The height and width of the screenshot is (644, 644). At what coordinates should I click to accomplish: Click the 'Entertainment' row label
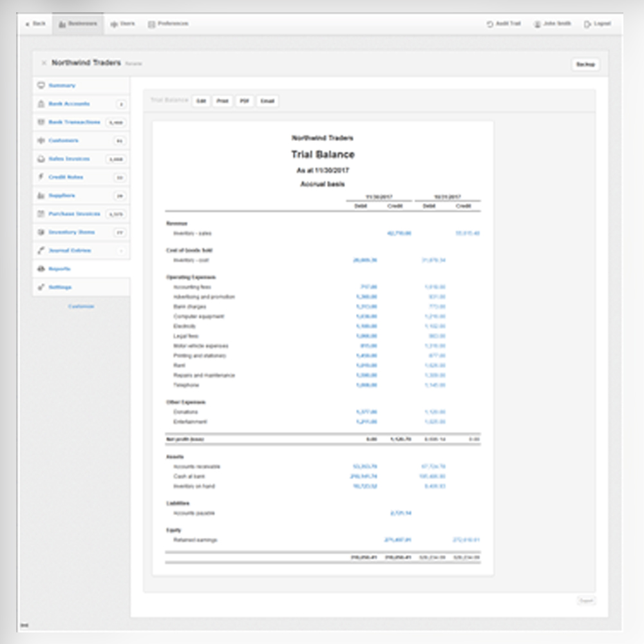click(x=190, y=422)
